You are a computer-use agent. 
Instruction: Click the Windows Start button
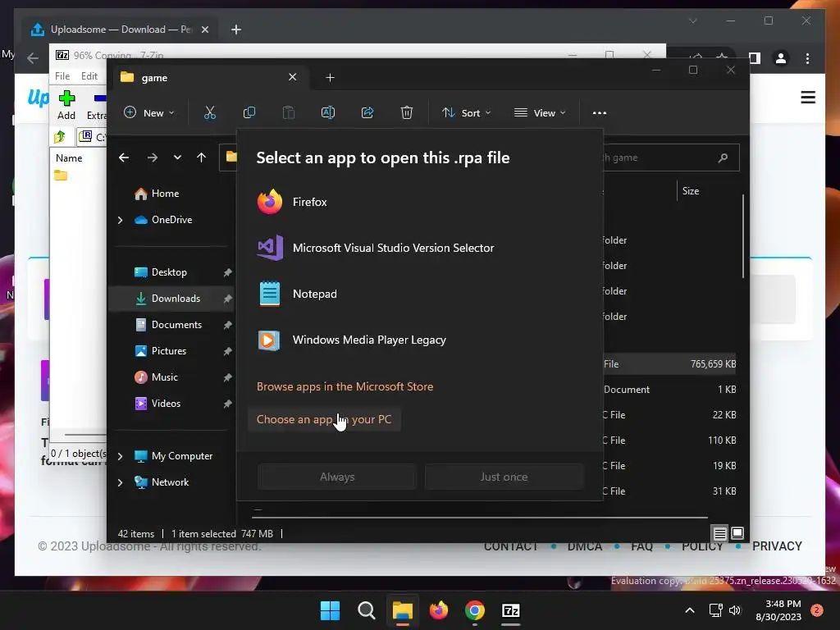[330, 610]
